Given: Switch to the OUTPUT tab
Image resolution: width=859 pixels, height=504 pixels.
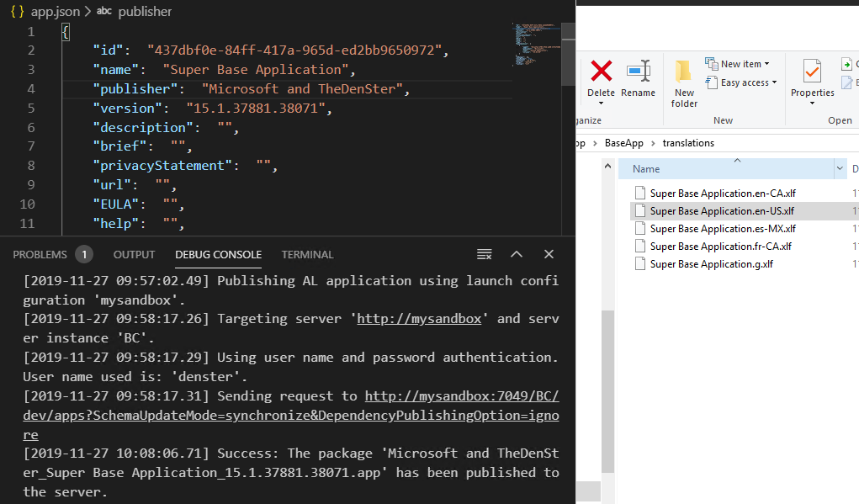Looking at the screenshot, I should pyautogui.click(x=135, y=255).
